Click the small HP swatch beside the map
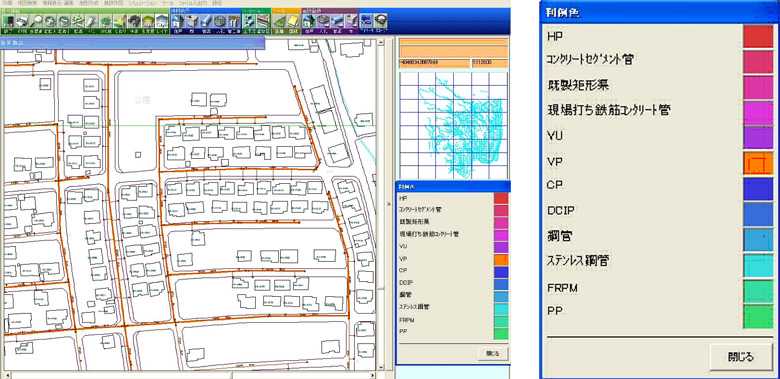 501,198
